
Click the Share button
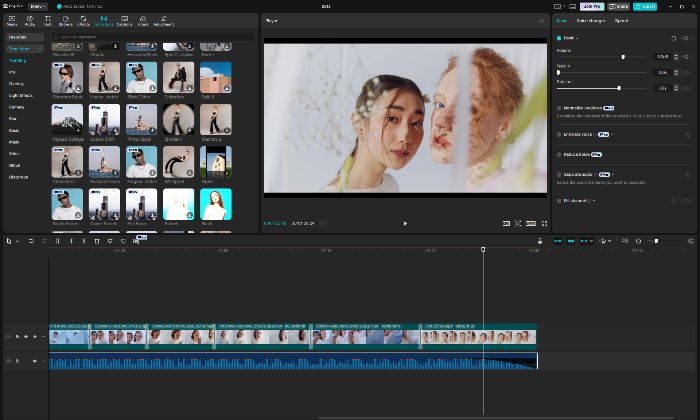pos(618,7)
